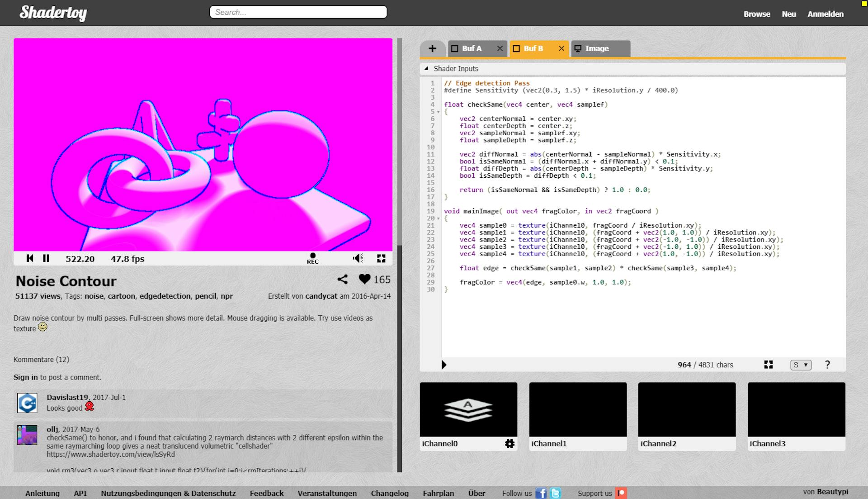This screenshot has height=499, width=868.
Task: Click inside the search field
Action: click(298, 12)
